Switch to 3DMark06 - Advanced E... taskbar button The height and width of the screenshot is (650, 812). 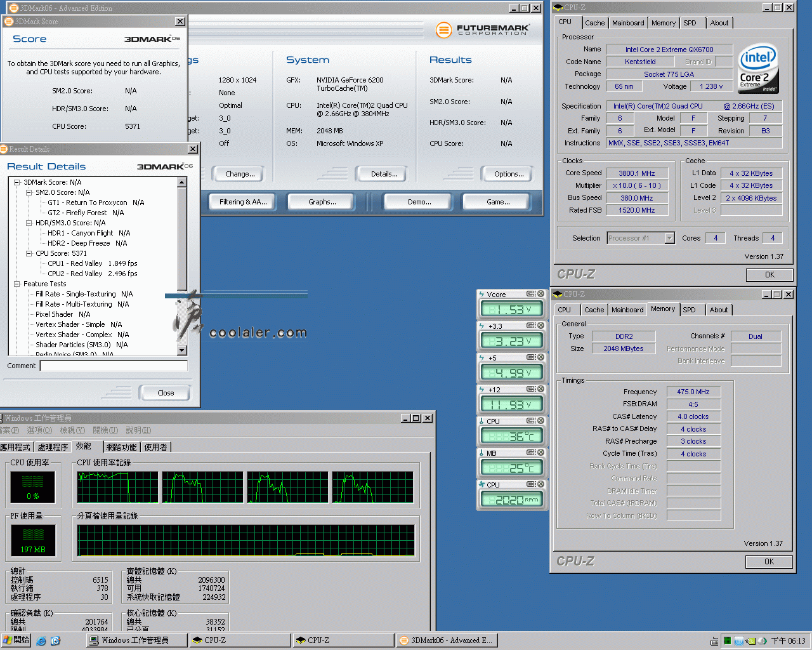click(447, 640)
